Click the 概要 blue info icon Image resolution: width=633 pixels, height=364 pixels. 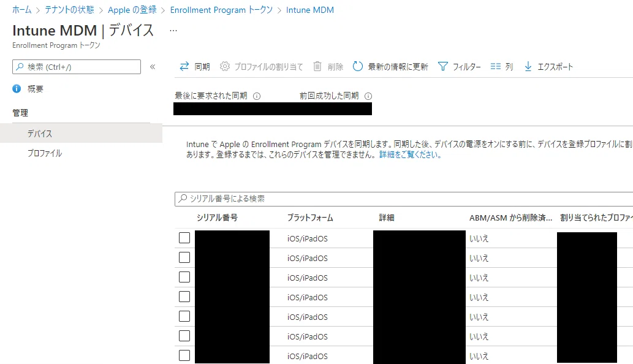point(17,89)
